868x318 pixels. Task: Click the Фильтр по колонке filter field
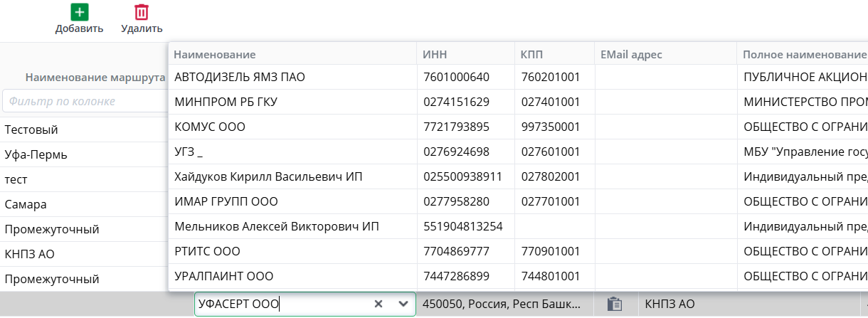pyautogui.click(x=84, y=101)
